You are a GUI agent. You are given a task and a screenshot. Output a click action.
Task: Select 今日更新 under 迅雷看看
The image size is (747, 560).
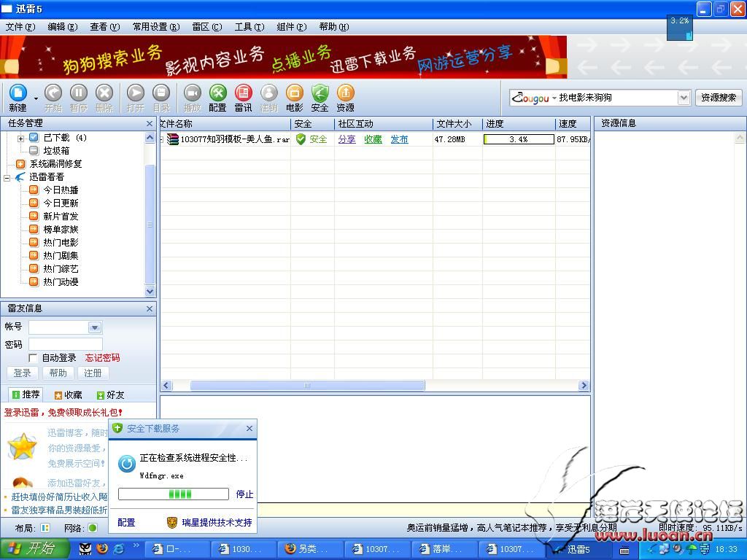tap(61, 203)
